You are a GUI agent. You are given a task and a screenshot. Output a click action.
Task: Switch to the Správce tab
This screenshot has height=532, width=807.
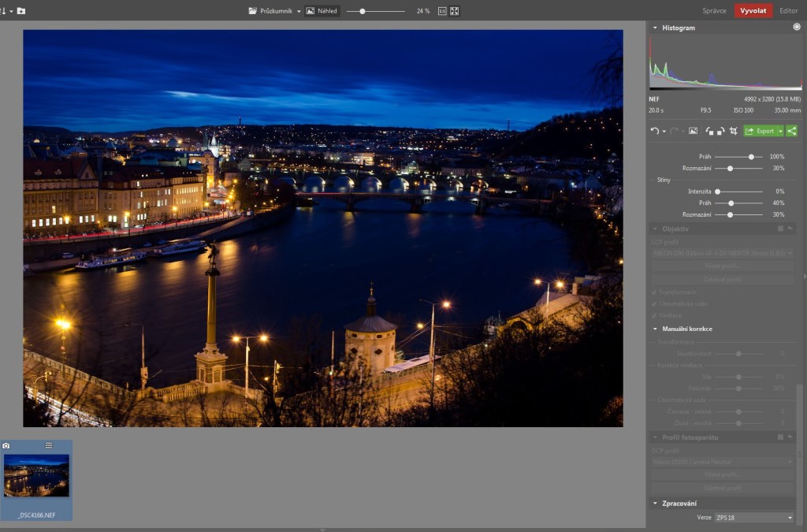coord(714,11)
